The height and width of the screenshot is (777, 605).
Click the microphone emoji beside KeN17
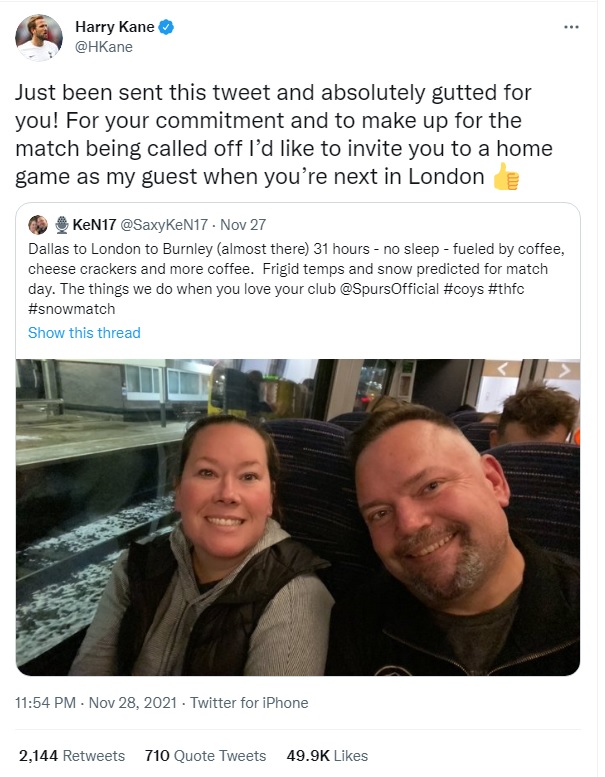pos(62,225)
